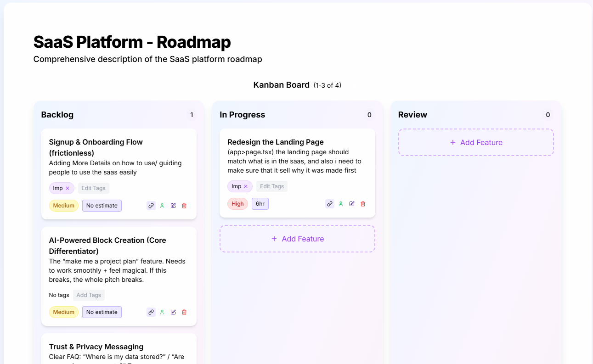This screenshot has height=364, width=593.
Task: Click the Review count badge showing 0
Action: tap(548, 115)
